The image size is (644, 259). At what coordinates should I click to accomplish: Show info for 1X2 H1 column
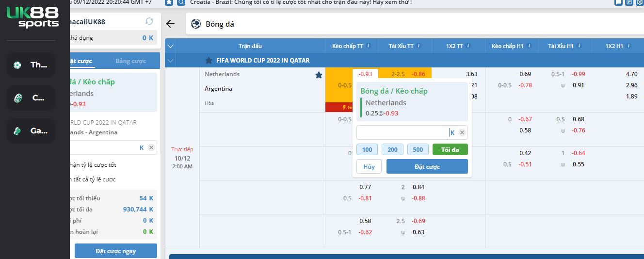coord(628,46)
